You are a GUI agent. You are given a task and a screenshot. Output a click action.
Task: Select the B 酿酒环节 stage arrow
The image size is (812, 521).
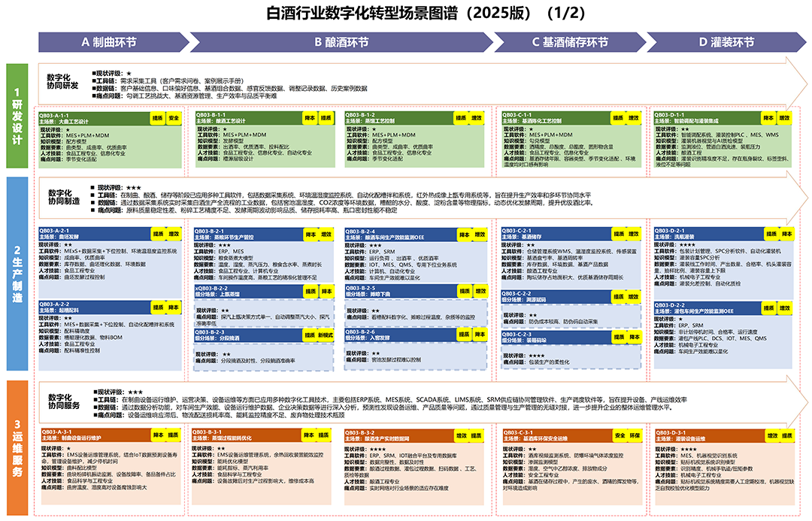pyautogui.click(x=341, y=42)
